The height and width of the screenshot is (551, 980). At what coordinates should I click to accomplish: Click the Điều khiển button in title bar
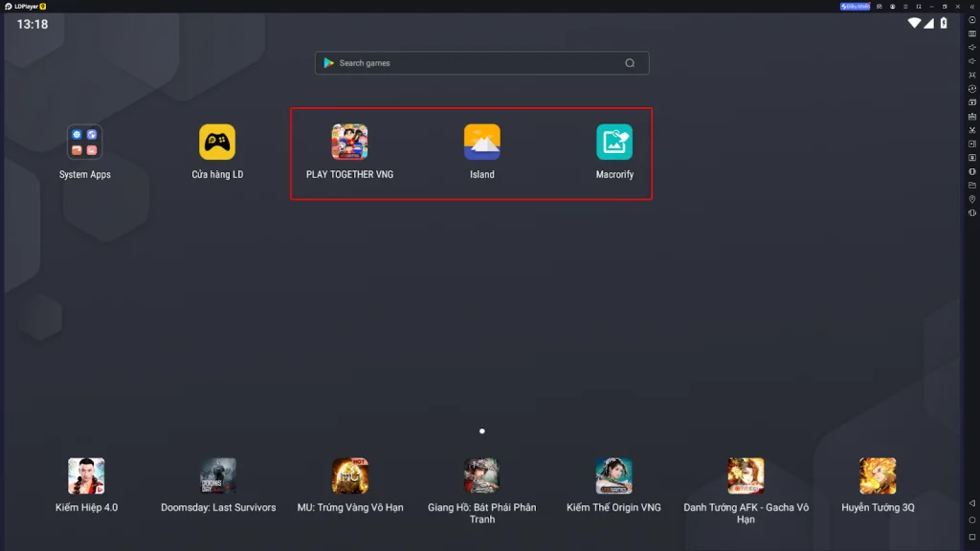855,7
